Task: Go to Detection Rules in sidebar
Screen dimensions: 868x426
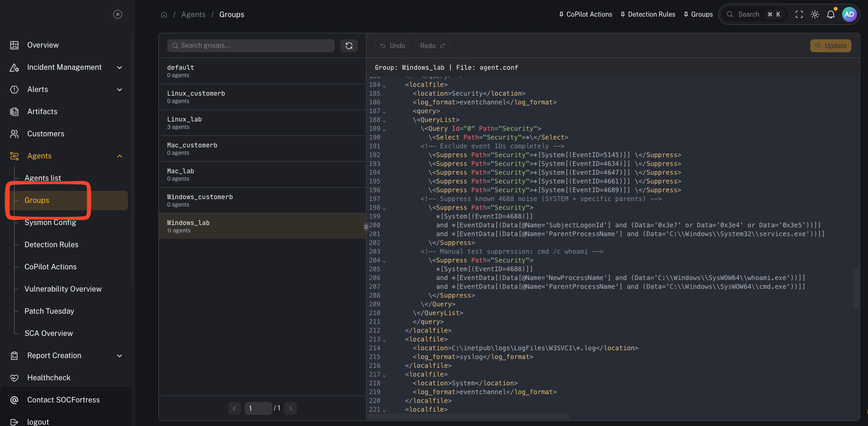Action: tap(51, 244)
